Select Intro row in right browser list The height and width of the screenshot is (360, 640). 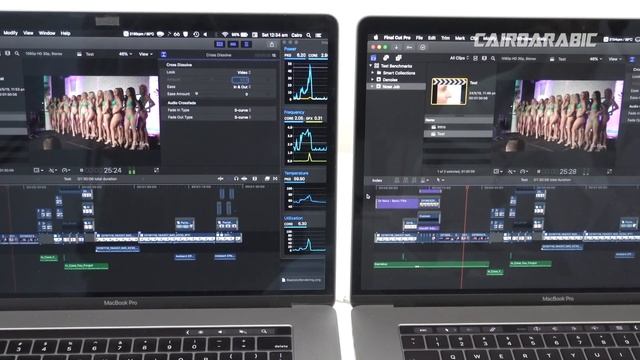pyautogui.click(x=458, y=127)
